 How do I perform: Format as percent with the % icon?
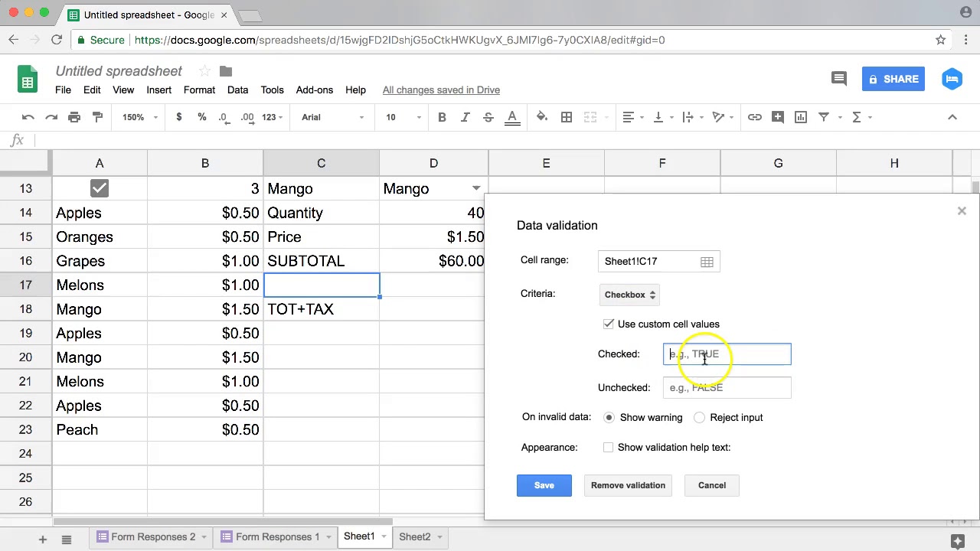coord(202,117)
